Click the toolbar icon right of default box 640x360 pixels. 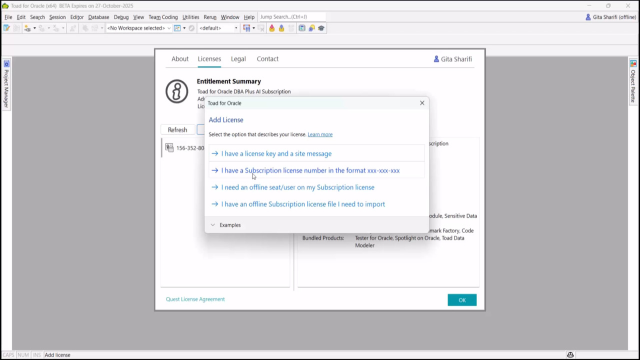click(247, 28)
